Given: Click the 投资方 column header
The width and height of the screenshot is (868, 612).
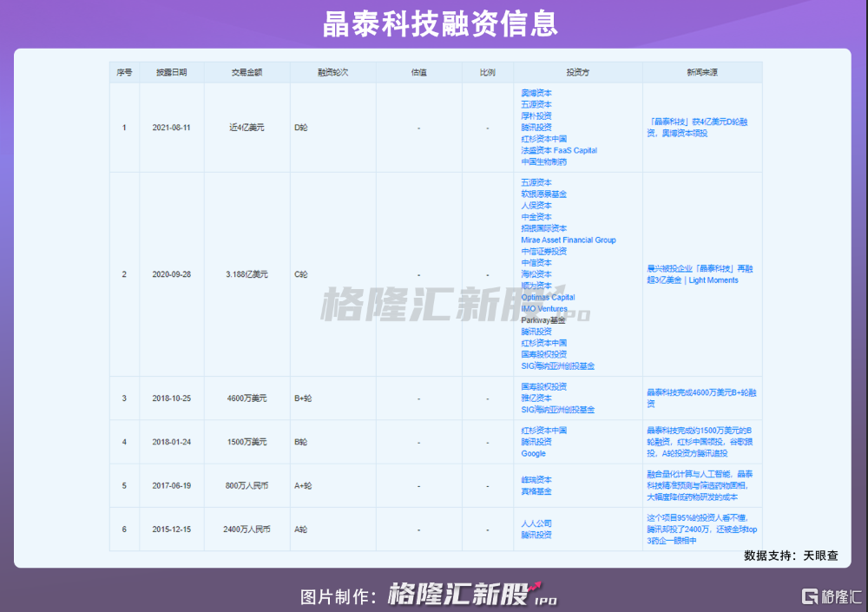Looking at the screenshot, I should [x=577, y=73].
